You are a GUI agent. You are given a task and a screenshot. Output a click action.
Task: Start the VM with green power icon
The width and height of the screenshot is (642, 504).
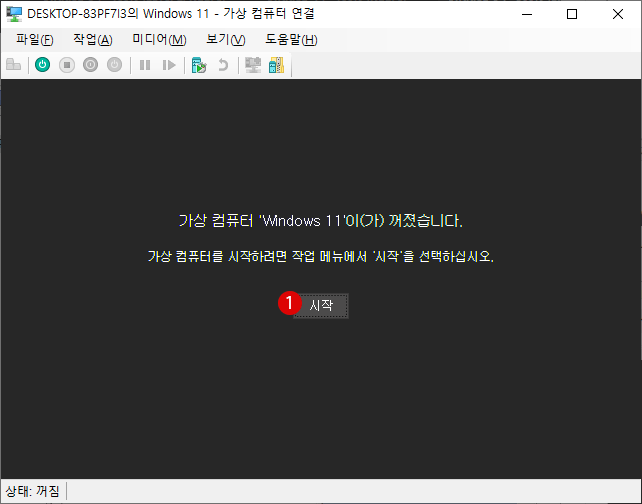pyautogui.click(x=43, y=65)
